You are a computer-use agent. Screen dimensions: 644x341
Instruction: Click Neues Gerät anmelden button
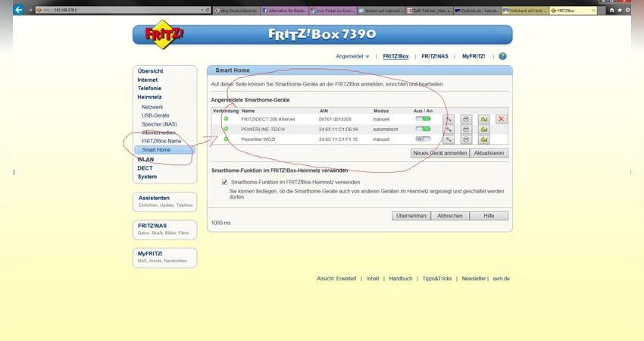(x=440, y=153)
